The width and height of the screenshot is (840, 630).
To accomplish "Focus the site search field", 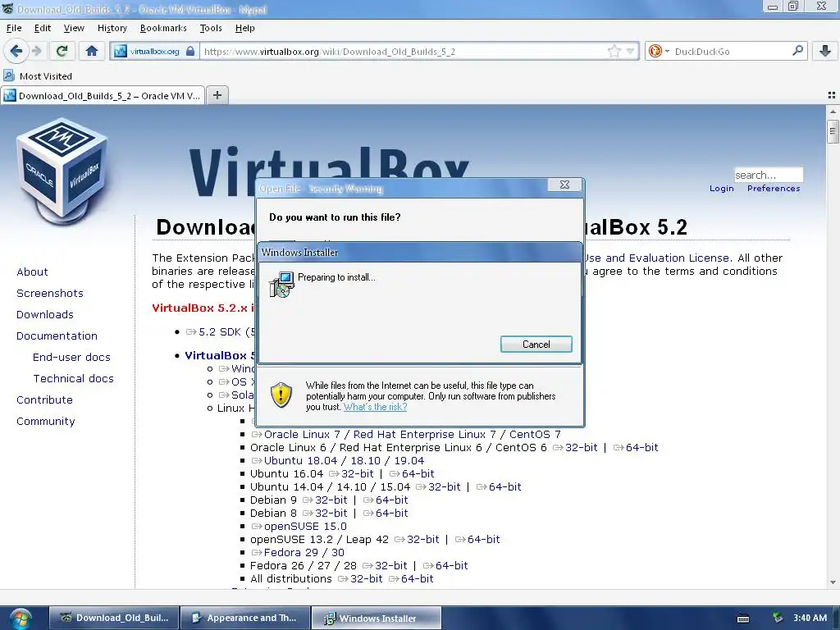I will pos(768,175).
